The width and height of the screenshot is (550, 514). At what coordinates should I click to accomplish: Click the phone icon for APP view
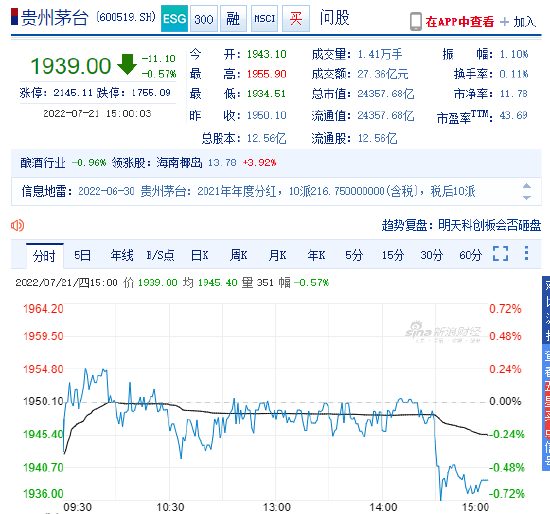click(x=416, y=21)
